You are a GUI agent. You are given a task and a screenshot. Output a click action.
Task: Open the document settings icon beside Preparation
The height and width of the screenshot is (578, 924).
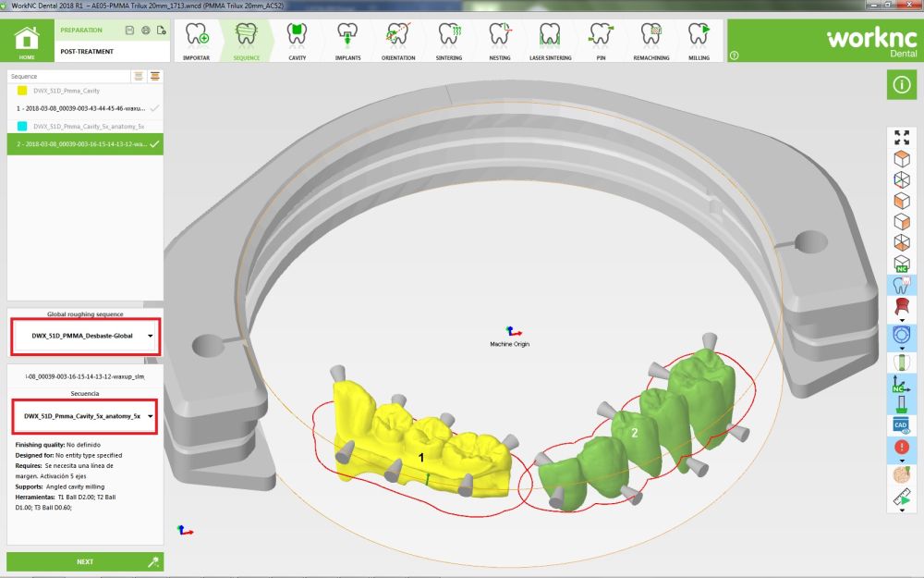(x=162, y=31)
